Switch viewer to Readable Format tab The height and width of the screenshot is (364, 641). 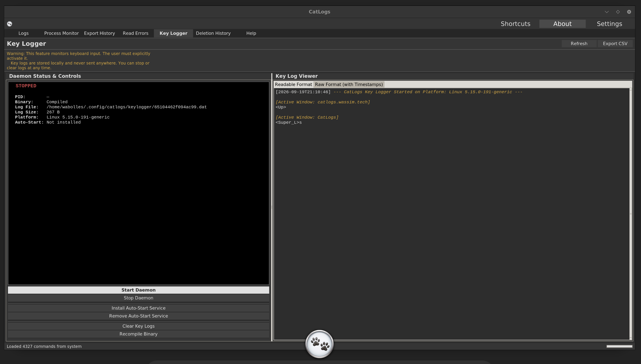point(293,84)
